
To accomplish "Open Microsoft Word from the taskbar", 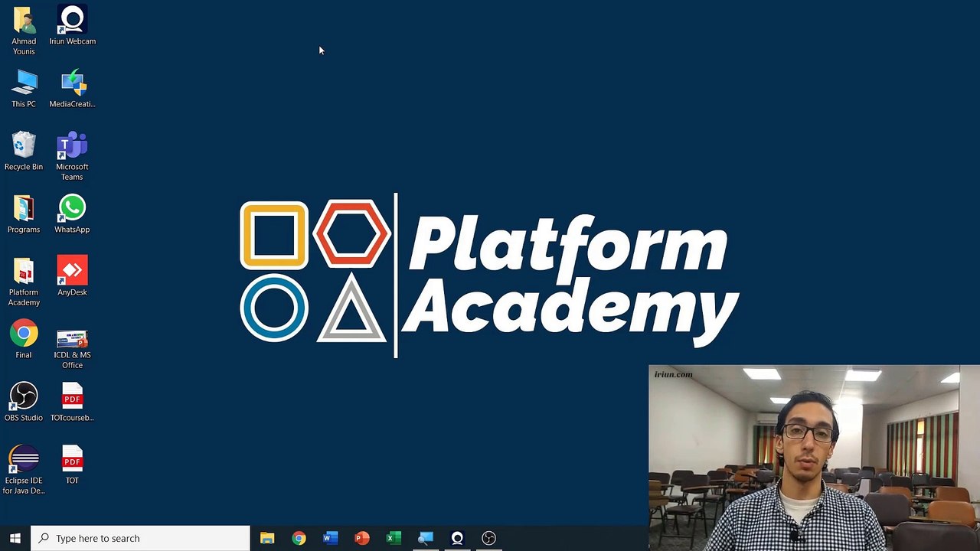I will click(x=330, y=538).
